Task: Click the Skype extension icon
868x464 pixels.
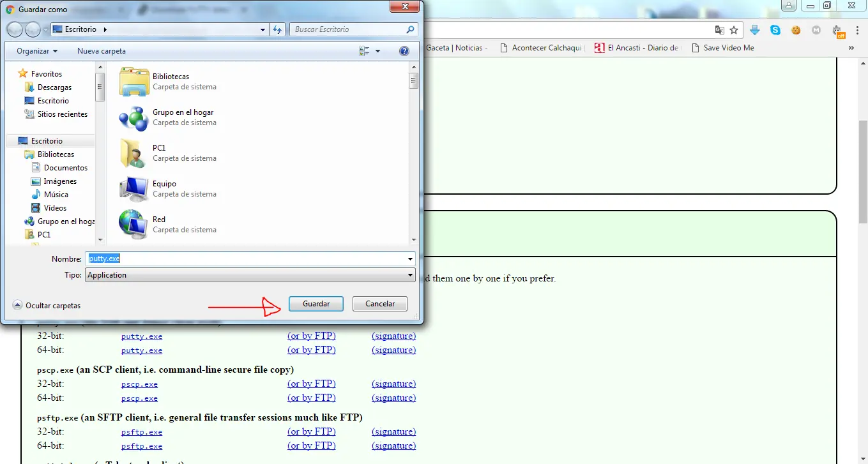Action: click(775, 30)
